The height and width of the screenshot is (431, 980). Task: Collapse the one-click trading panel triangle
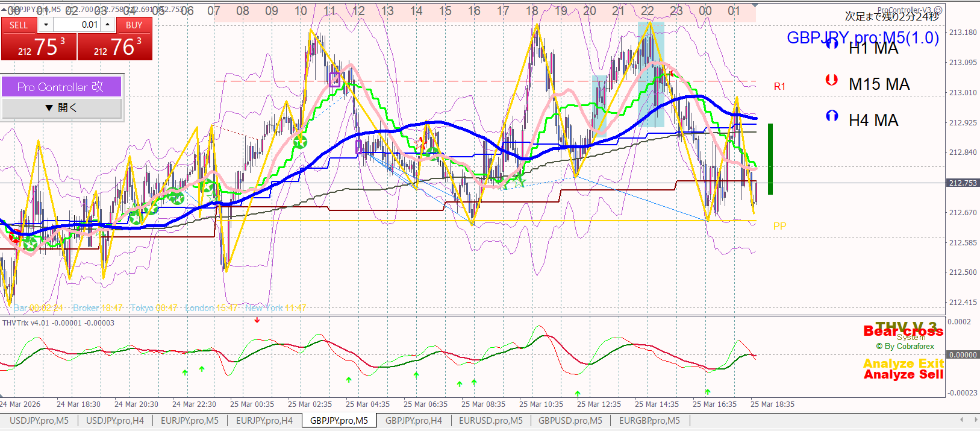pos(4,10)
